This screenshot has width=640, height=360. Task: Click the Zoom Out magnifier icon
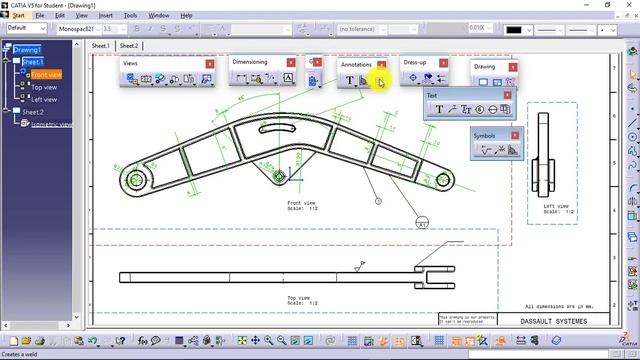tap(282, 340)
